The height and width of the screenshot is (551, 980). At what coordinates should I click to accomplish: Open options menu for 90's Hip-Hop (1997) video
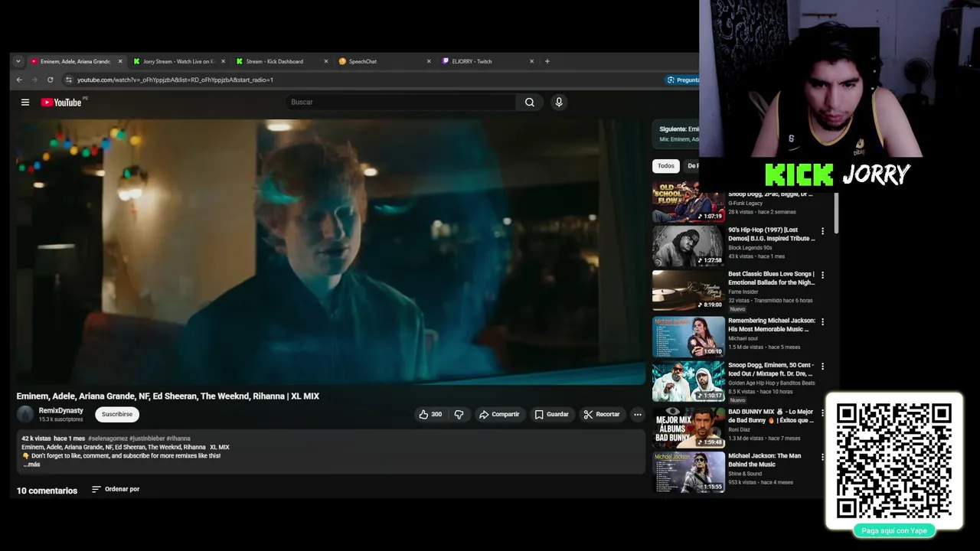(x=823, y=230)
